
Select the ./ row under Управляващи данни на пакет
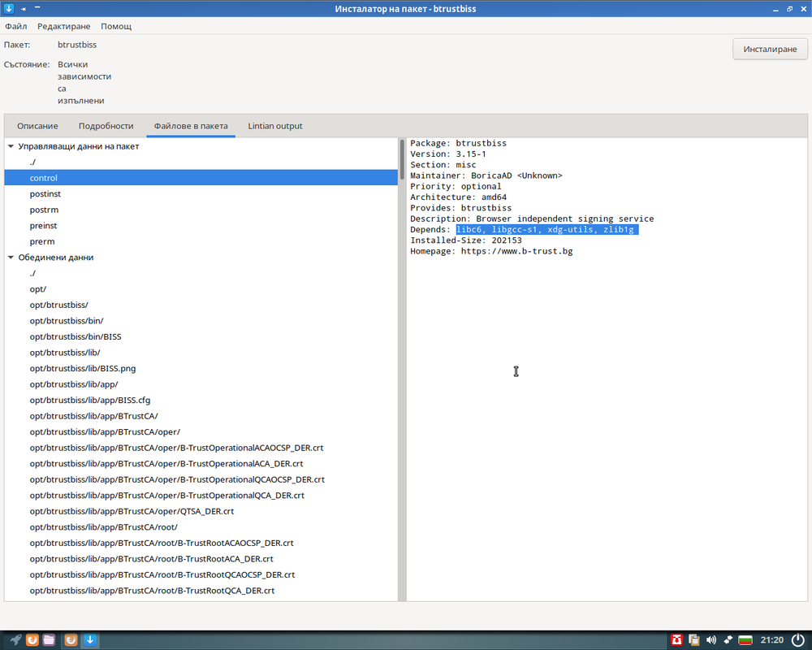click(201, 162)
